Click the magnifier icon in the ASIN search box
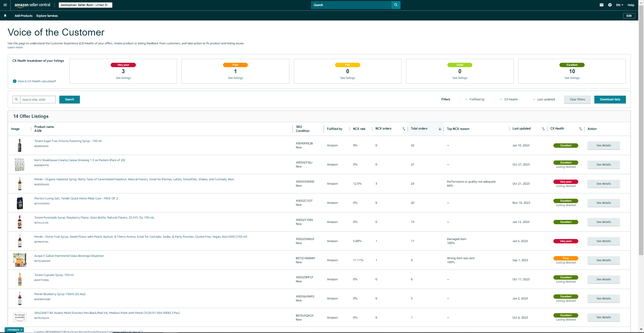Screen dimensions: 644x333 coord(16,99)
